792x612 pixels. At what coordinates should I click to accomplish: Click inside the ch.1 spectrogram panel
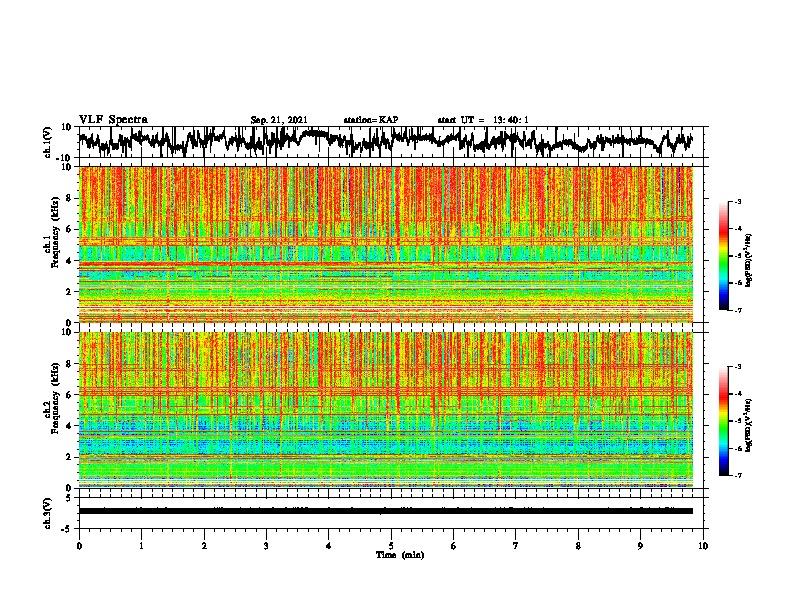[x=386, y=244]
